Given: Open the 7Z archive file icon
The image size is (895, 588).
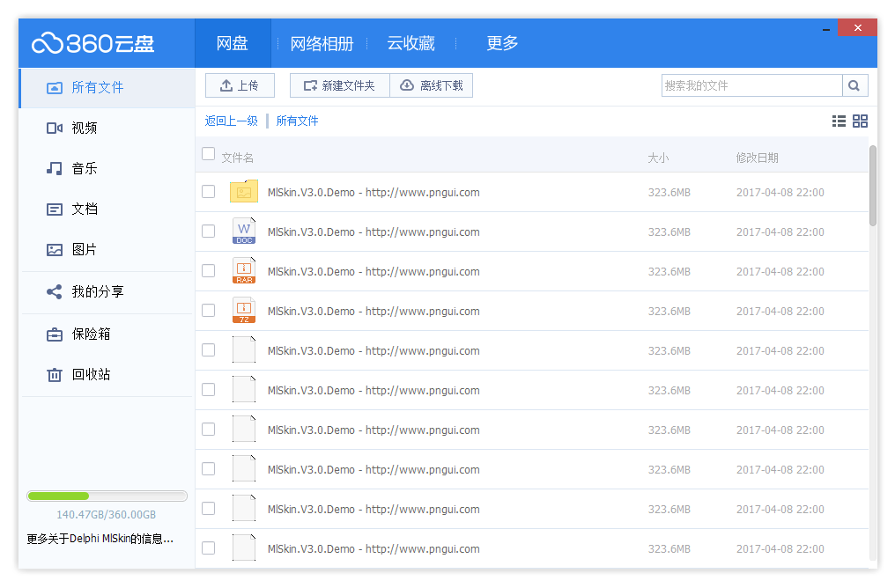Looking at the screenshot, I should pos(244,311).
